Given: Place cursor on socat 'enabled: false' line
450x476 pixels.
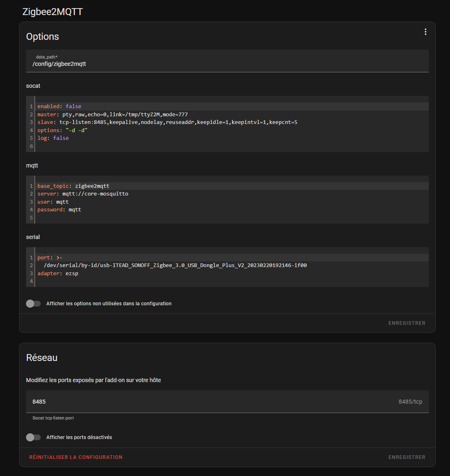Looking at the screenshot, I should click(x=59, y=107).
